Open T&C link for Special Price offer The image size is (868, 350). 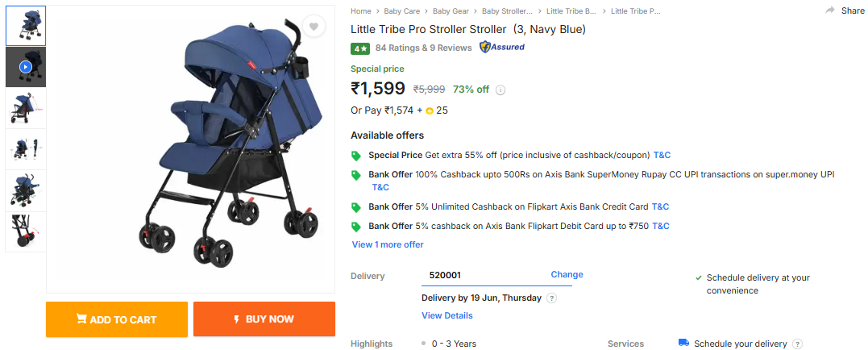pos(662,155)
